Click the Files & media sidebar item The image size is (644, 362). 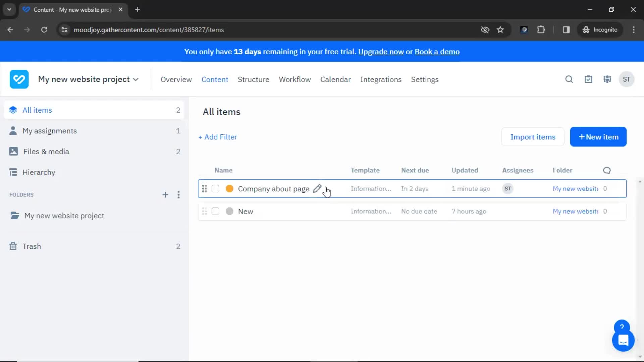coord(46,152)
